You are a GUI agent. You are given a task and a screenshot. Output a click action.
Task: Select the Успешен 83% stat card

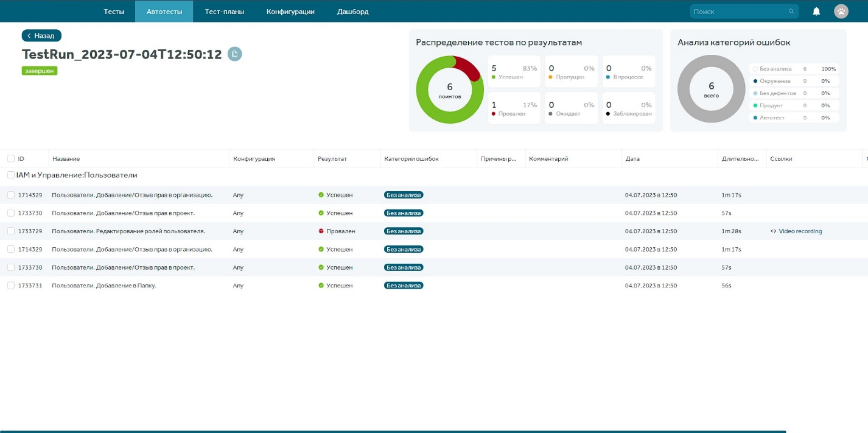(x=514, y=72)
